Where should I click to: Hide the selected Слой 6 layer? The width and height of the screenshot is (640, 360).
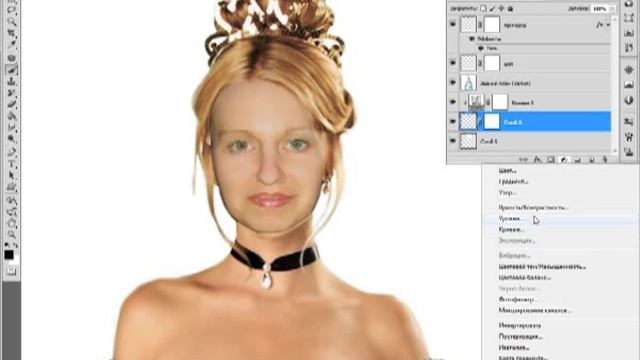453,121
